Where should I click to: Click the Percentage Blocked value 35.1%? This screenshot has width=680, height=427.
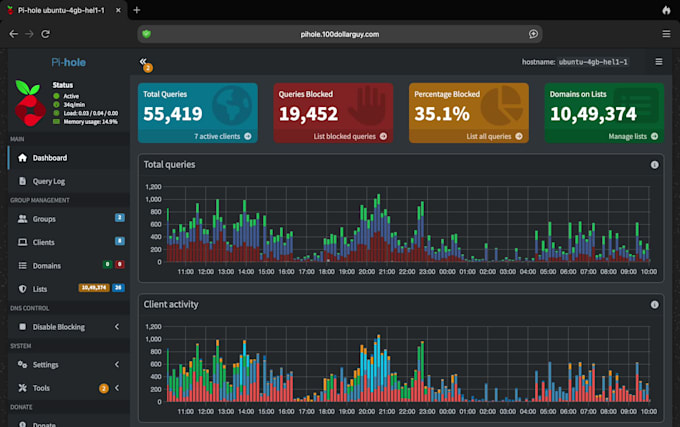pyautogui.click(x=442, y=114)
